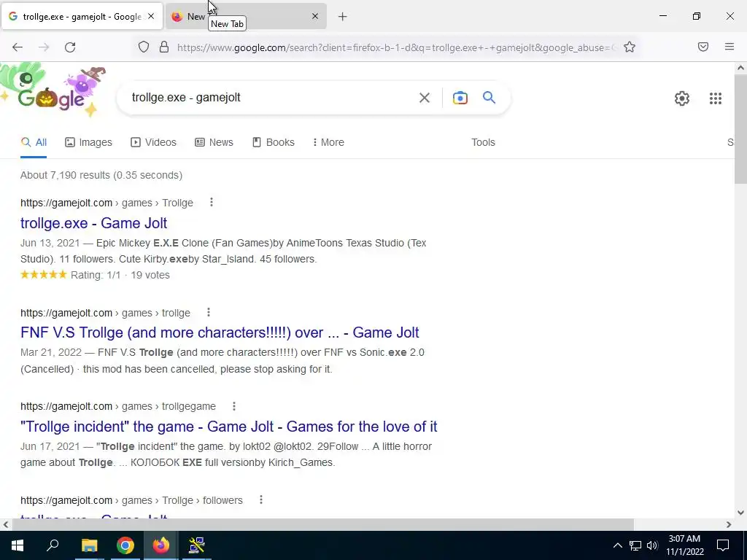Switch to Videos results
Image resolution: width=747 pixels, height=560 pixels.
153,142
